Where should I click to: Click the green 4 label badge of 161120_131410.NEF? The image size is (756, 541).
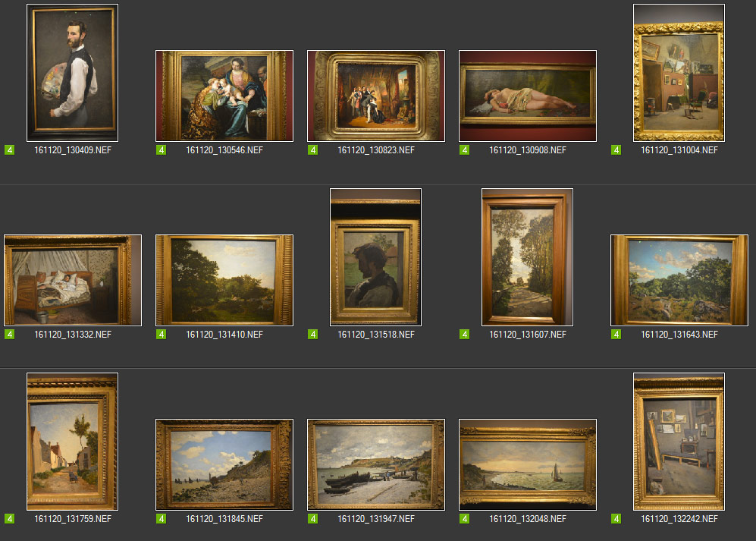[x=161, y=335]
